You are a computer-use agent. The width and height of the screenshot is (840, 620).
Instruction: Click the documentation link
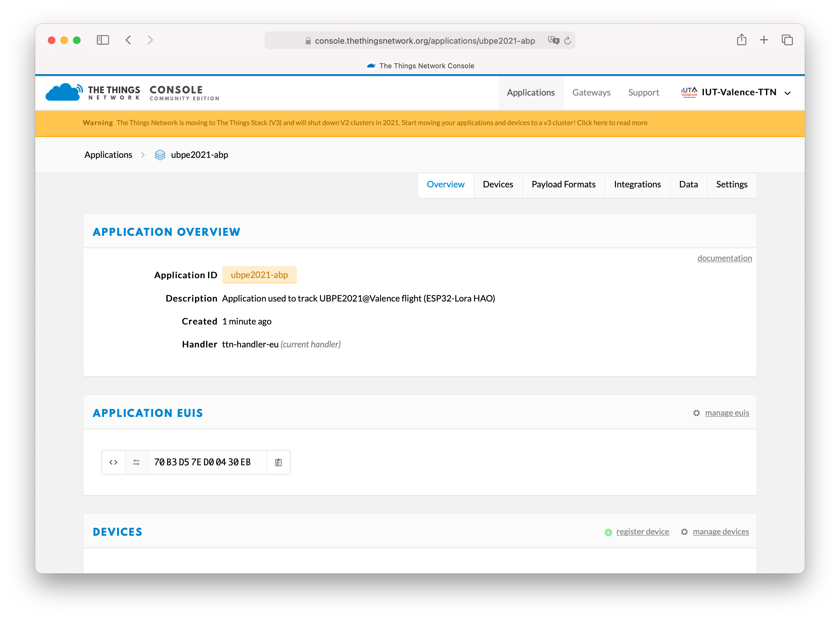[x=725, y=258]
